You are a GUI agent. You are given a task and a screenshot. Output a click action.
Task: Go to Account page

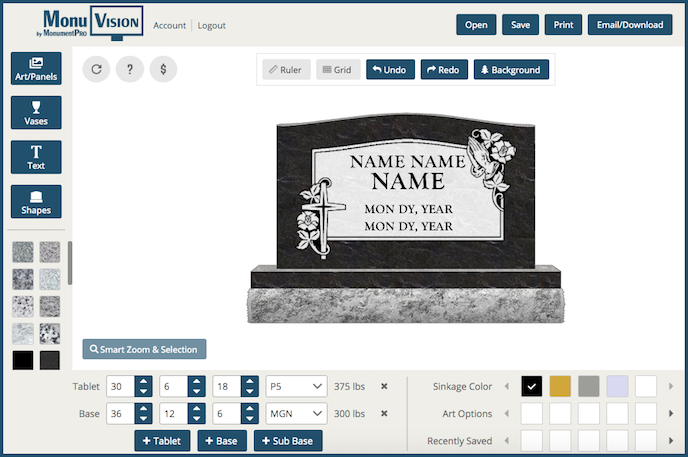click(169, 25)
